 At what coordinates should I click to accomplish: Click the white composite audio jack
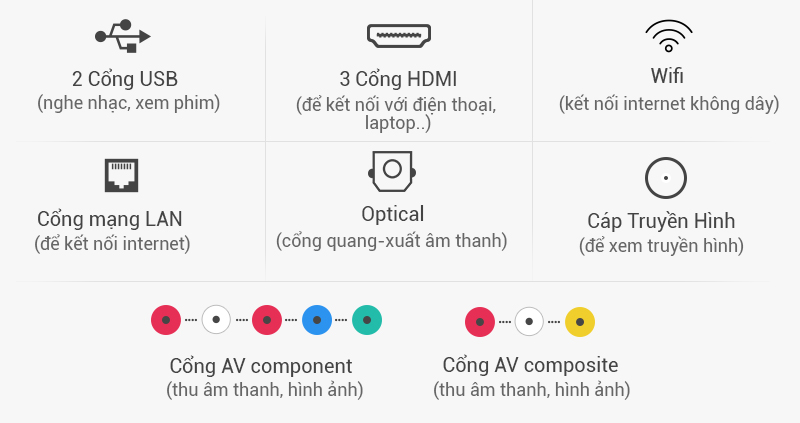pos(529,321)
